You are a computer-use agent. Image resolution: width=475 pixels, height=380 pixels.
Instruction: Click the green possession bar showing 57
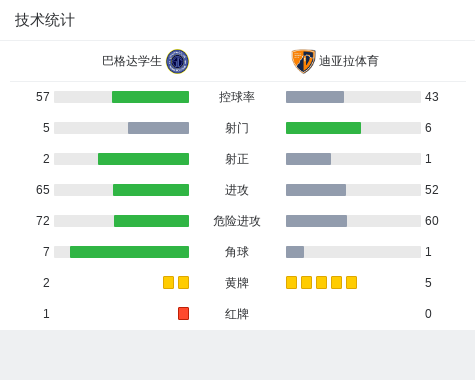point(150,97)
